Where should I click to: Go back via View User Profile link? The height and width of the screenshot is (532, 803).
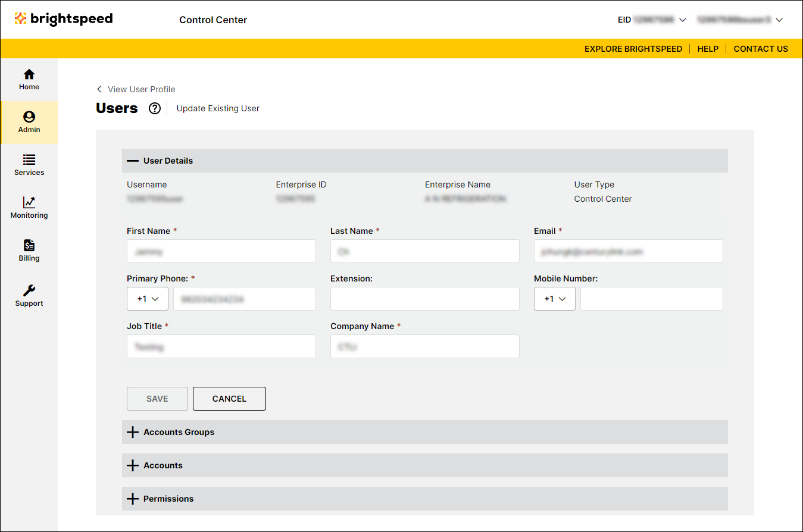[x=142, y=89]
